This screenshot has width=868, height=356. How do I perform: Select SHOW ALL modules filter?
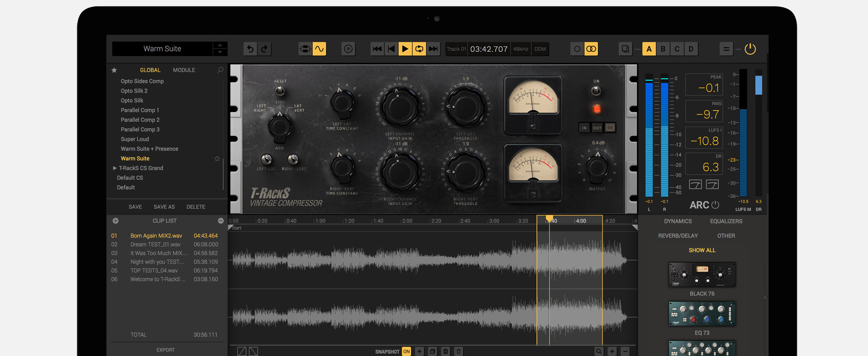click(702, 251)
